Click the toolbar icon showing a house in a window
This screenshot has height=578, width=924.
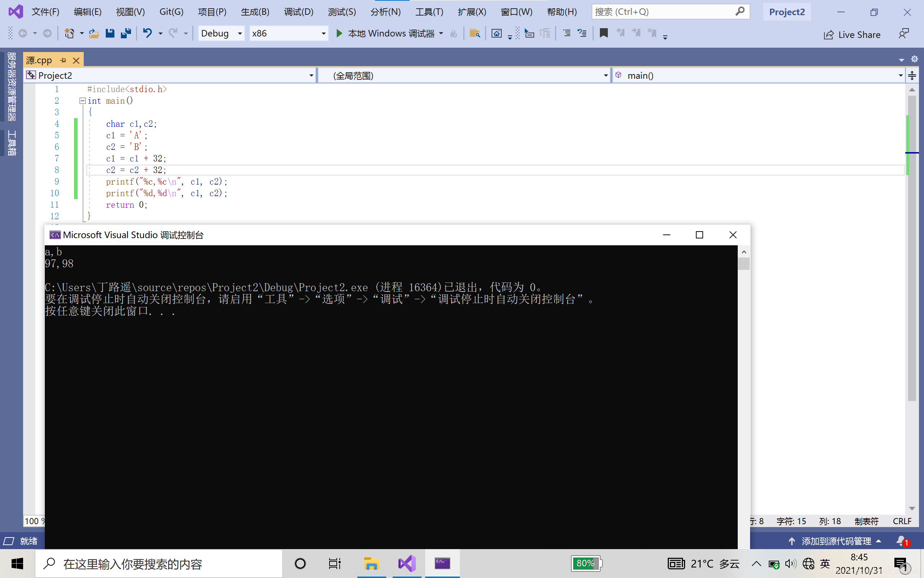click(x=496, y=34)
